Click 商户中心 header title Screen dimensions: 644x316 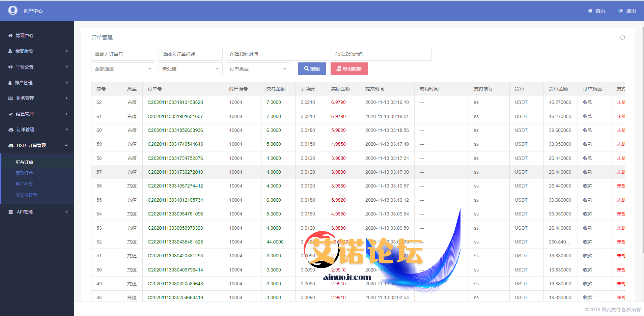point(33,11)
